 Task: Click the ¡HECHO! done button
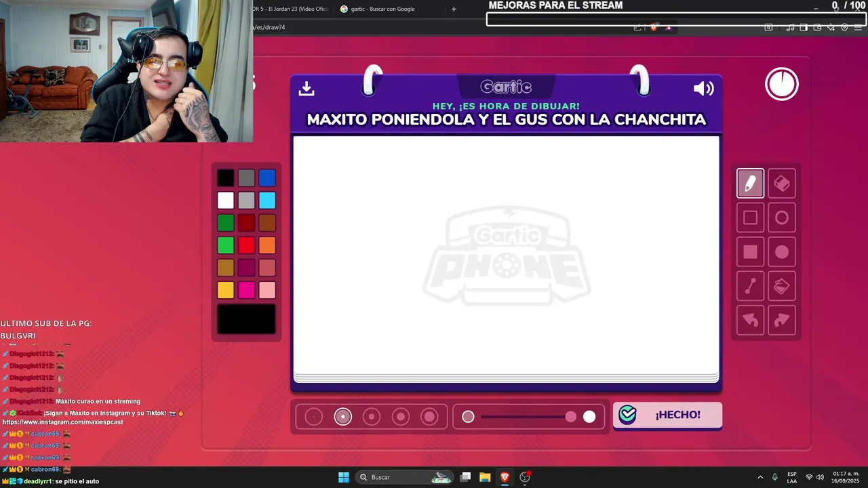click(x=667, y=415)
